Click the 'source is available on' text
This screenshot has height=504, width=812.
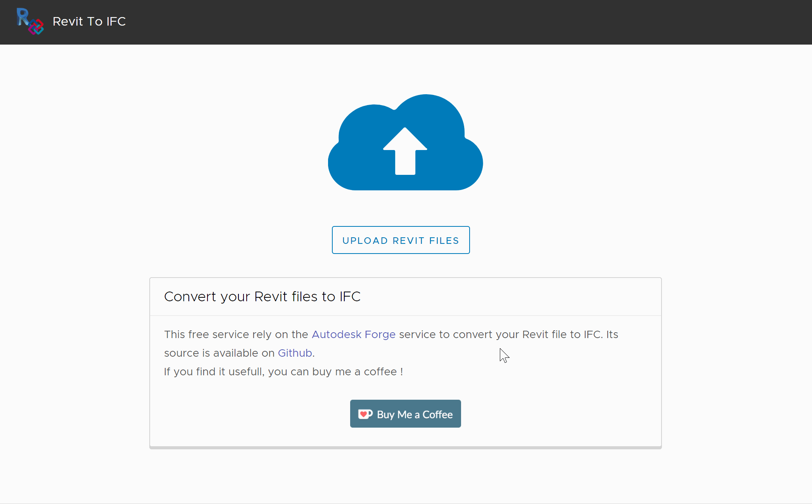[x=219, y=353]
